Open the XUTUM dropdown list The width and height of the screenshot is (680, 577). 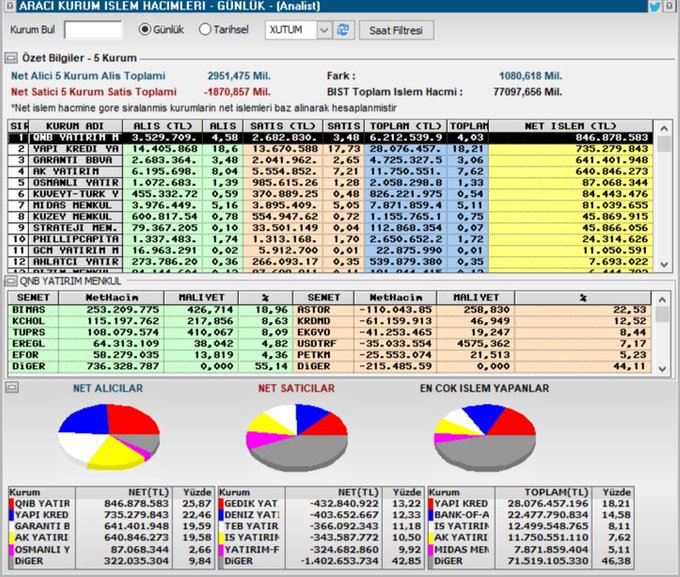324,30
